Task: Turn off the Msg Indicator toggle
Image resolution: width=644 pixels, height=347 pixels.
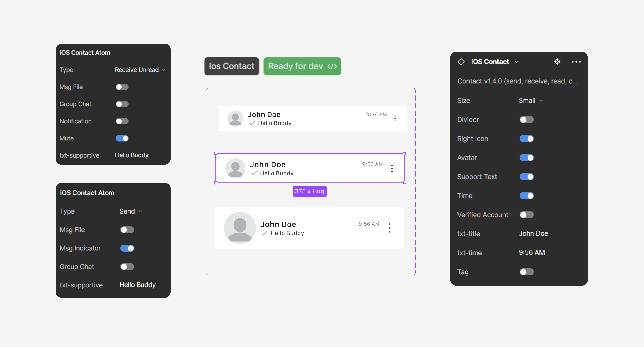Action: tap(127, 248)
